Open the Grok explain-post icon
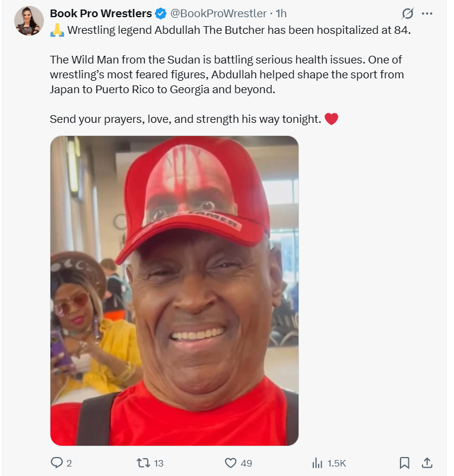 point(407,14)
